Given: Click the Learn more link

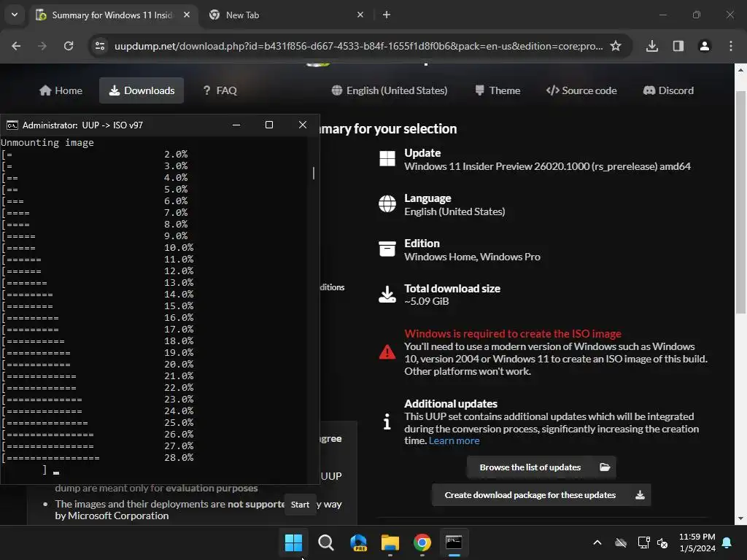Looking at the screenshot, I should point(454,441).
